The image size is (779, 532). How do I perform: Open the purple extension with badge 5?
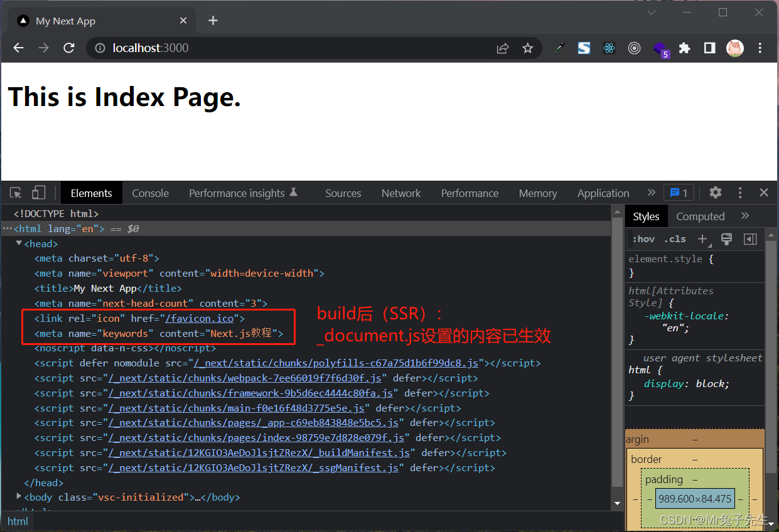click(660, 49)
